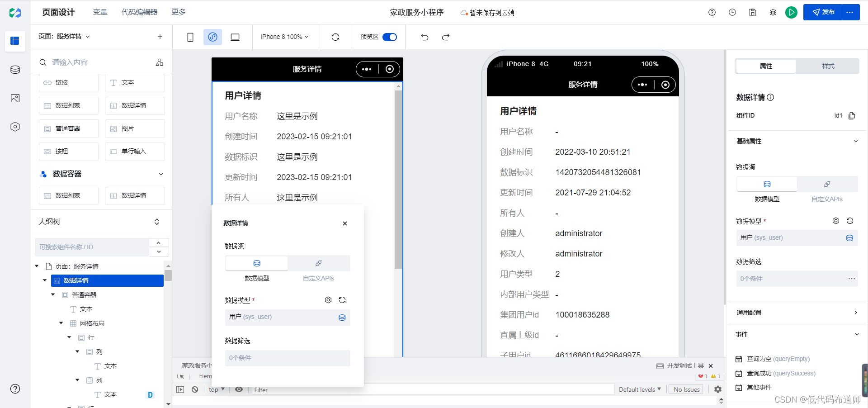Click the outline tree search field
This screenshot has height=408, width=868.
pyautogui.click(x=91, y=247)
